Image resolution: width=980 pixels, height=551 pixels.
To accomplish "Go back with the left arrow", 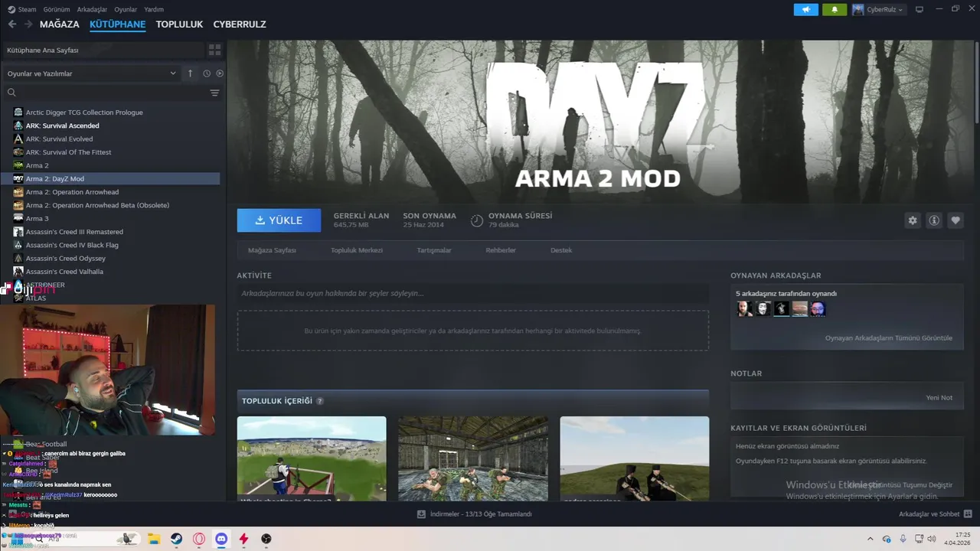I will click(11, 24).
